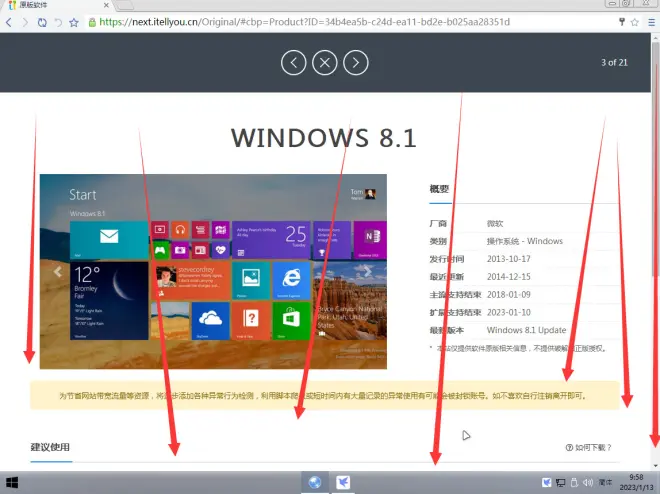
Task: Click the undo arrow in browser toolbar
Action: [58, 22]
